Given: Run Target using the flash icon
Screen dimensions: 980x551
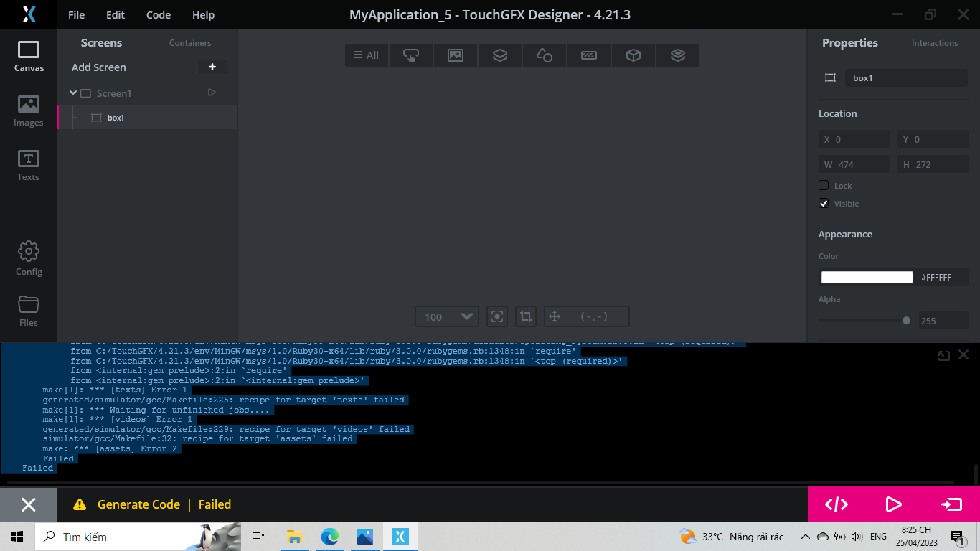Looking at the screenshot, I should pyautogui.click(x=951, y=504).
